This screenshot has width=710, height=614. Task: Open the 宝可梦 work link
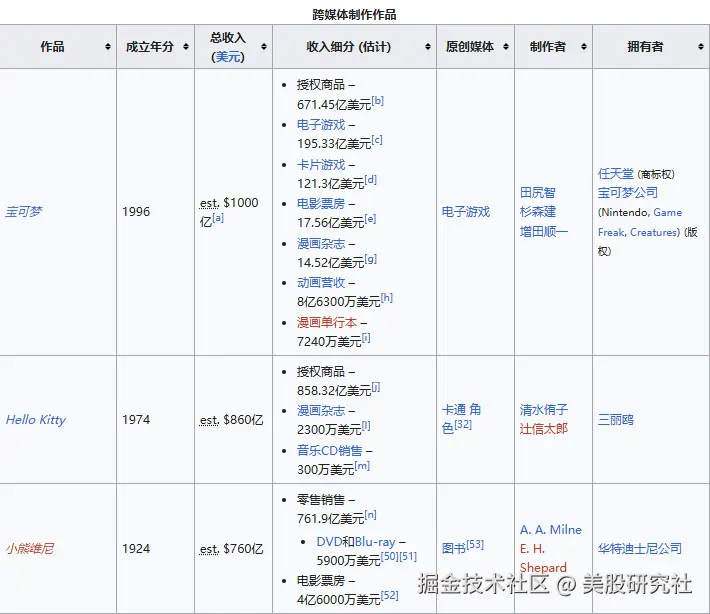click(24, 211)
